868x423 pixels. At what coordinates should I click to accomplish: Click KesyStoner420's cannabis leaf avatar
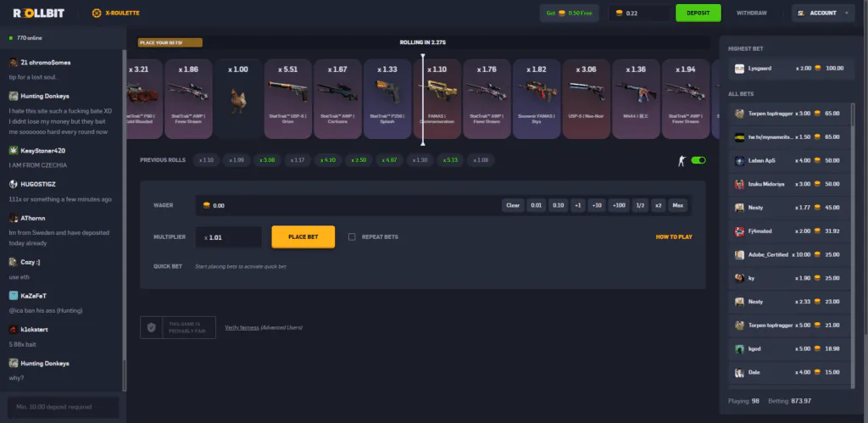click(x=14, y=151)
